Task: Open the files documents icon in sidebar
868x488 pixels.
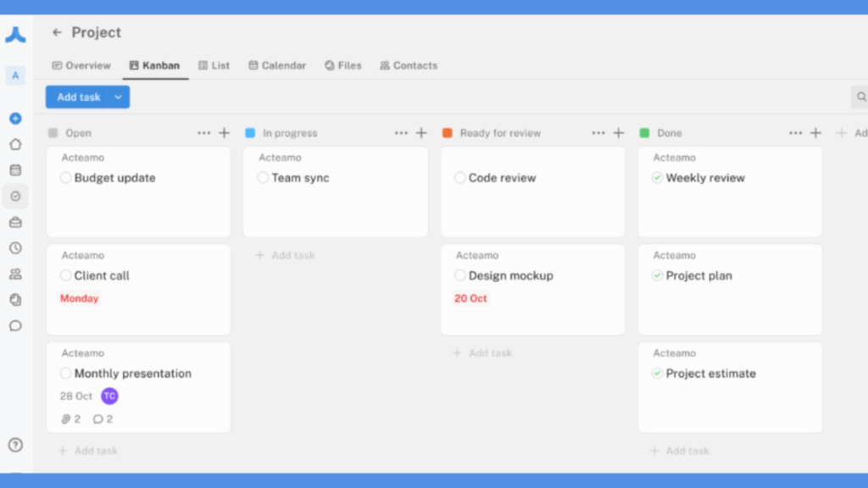Action: point(15,300)
